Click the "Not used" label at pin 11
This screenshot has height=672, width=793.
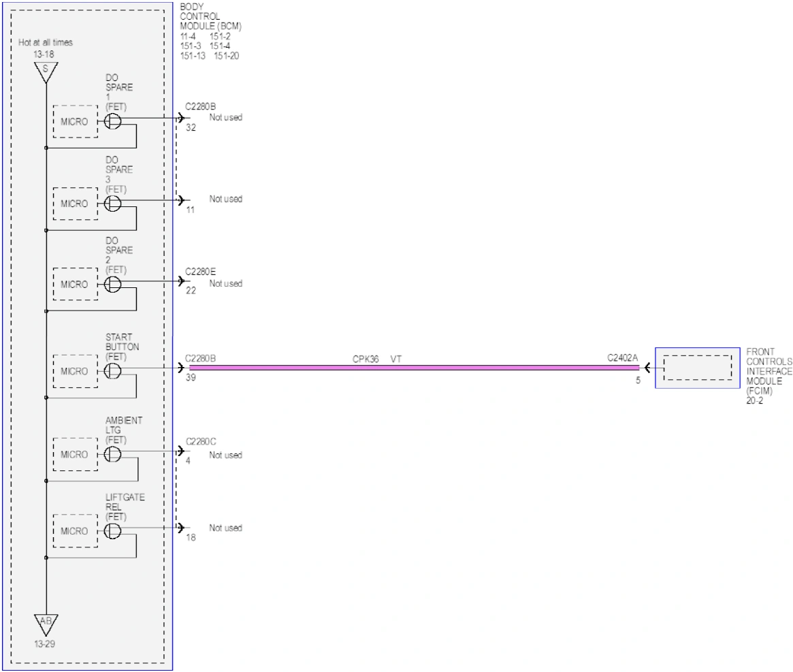226,199
